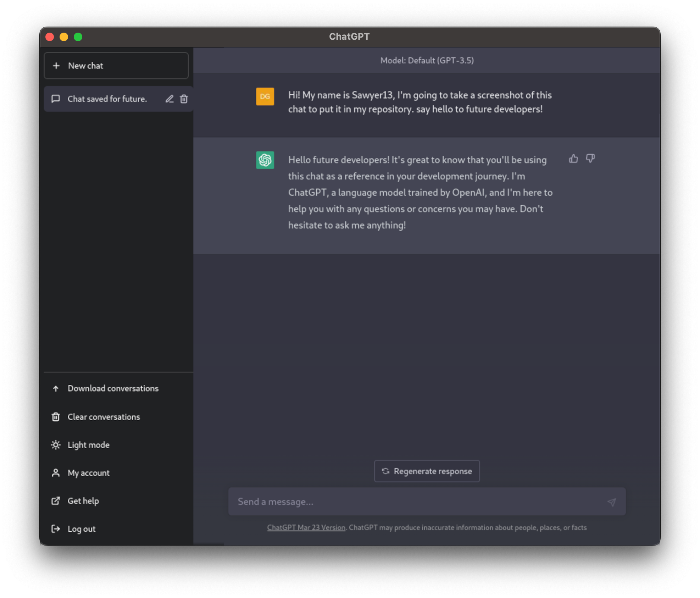
Task: Click the delete trash icon on saved chat
Action: point(184,99)
